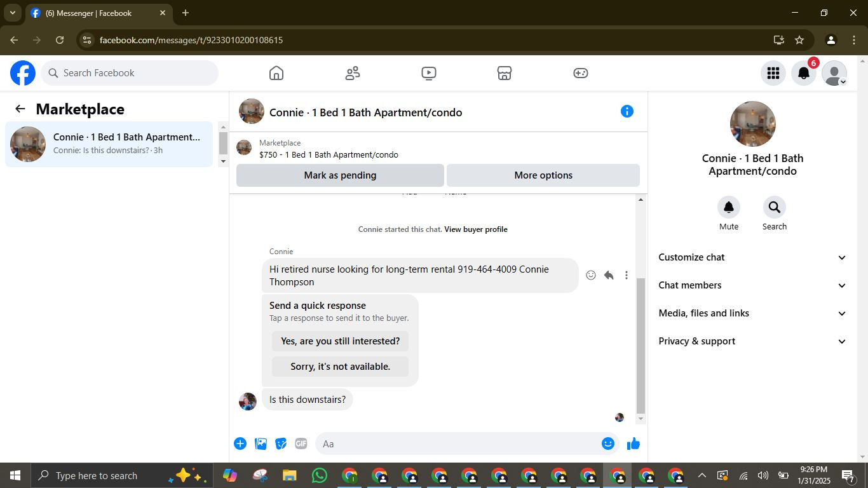Open notifications bell showing 6 alerts
868x488 pixels.
[804, 73]
